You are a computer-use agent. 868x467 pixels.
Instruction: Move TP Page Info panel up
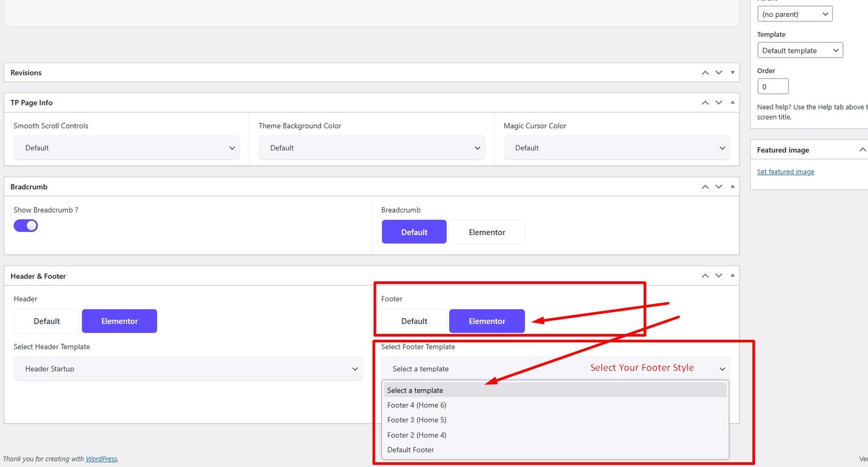(x=705, y=103)
